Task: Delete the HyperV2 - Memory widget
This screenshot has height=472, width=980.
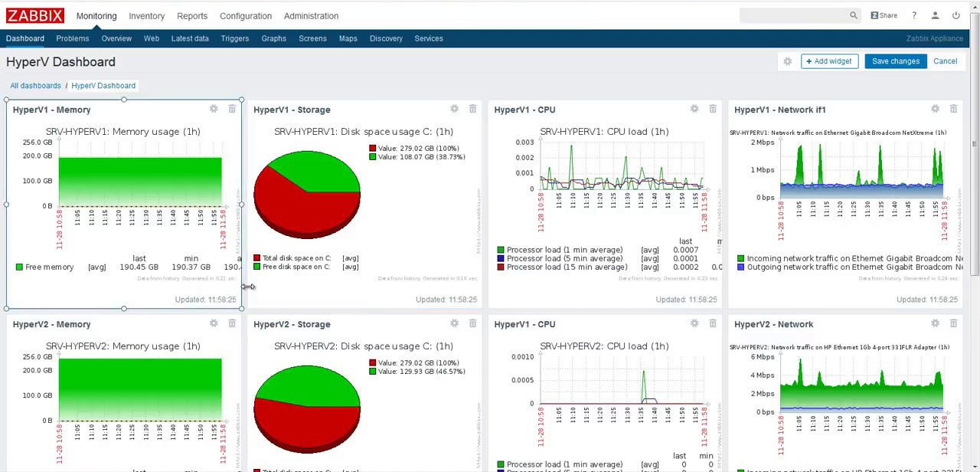Action: [x=232, y=323]
